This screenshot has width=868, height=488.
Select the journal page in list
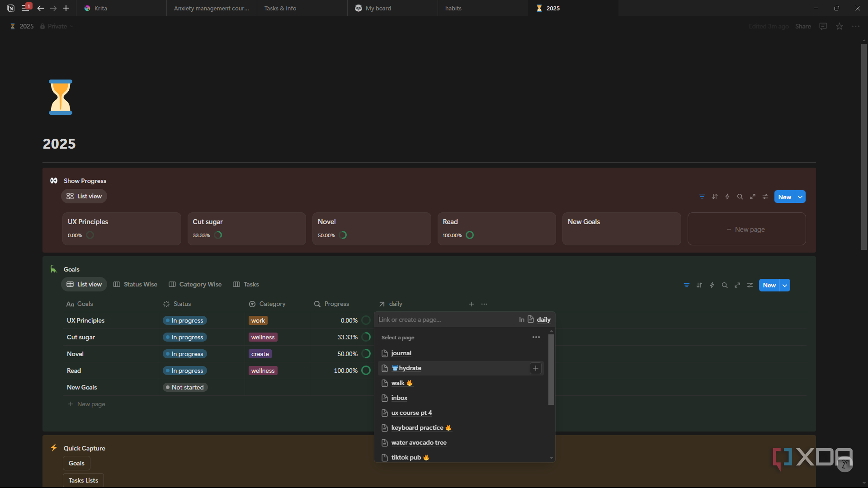click(x=461, y=353)
